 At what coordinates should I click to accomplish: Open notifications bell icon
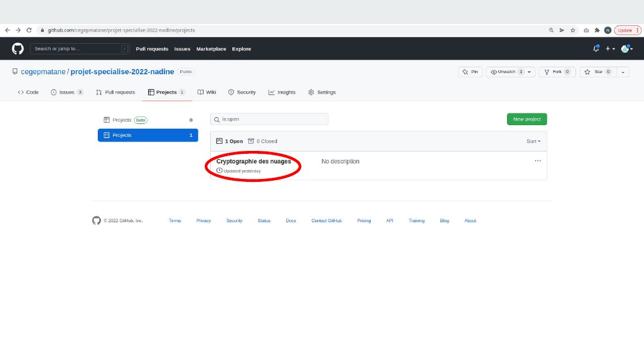pos(596,49)
